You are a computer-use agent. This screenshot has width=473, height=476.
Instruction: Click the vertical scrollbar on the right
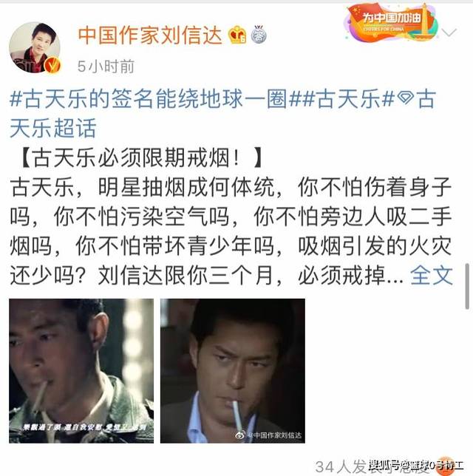pos(467,286)
